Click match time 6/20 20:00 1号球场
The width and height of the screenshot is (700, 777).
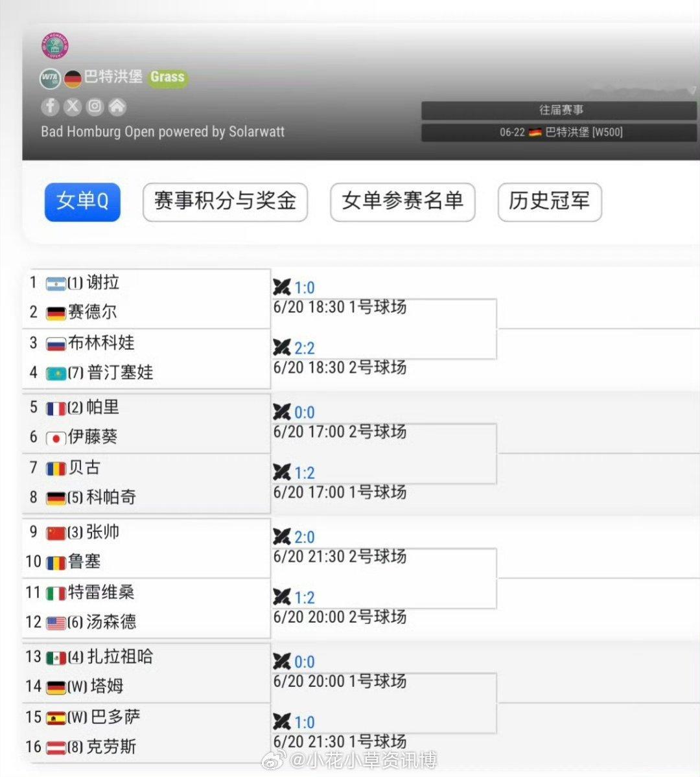pyautogui.click(x=340, y=682)
